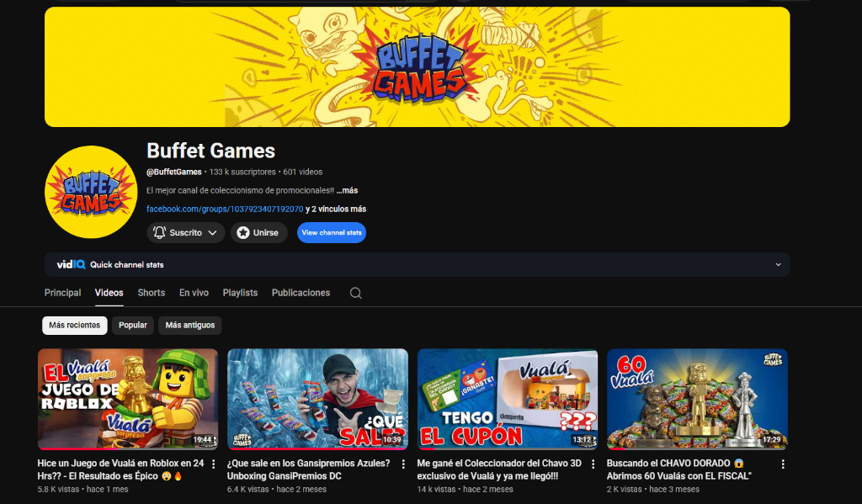Open the Gansipremios Azules video title
Screen dimensions: 862x504
point(308,470)
